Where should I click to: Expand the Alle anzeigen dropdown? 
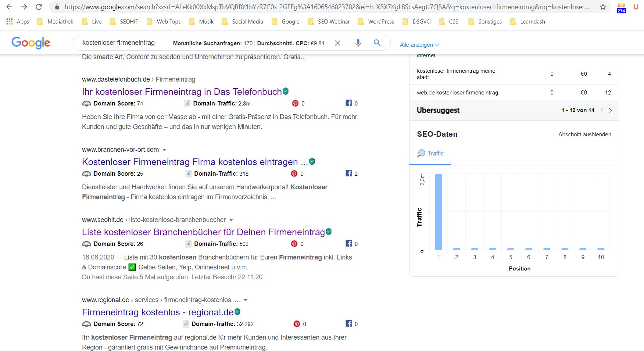click(x=419, y=44)
